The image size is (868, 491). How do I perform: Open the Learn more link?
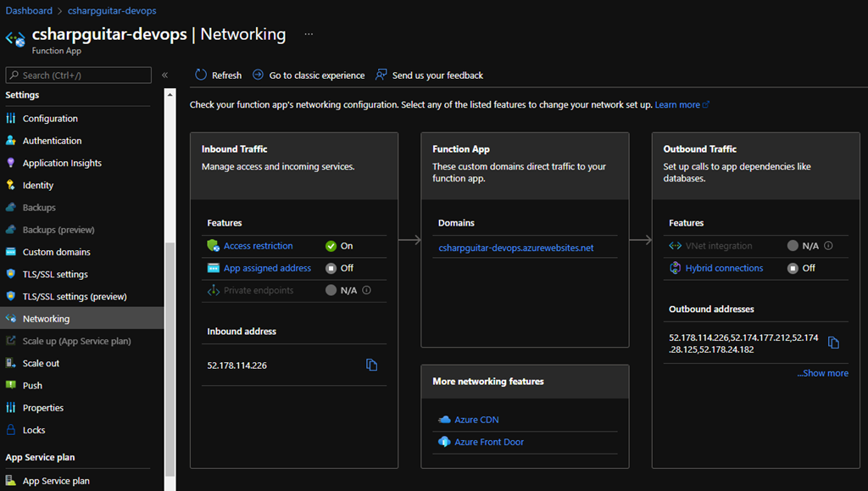coord(677,105)
